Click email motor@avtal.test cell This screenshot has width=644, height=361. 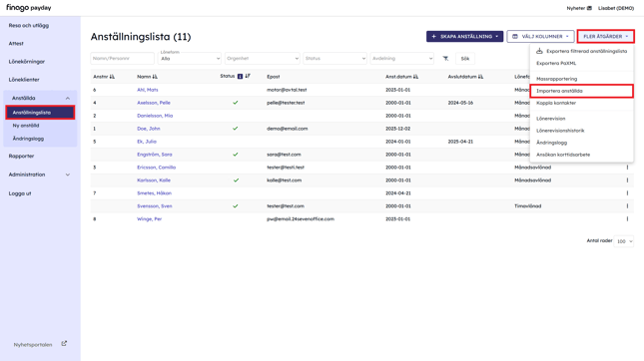tap(287, 90)
